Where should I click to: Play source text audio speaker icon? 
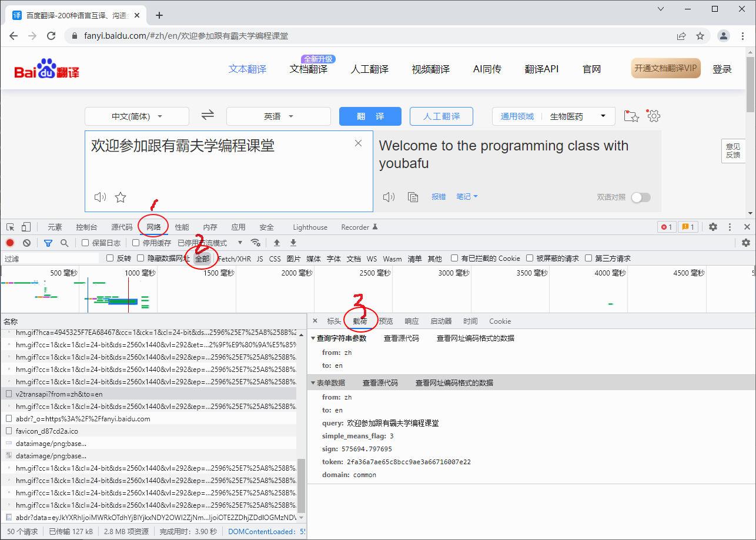101,197
